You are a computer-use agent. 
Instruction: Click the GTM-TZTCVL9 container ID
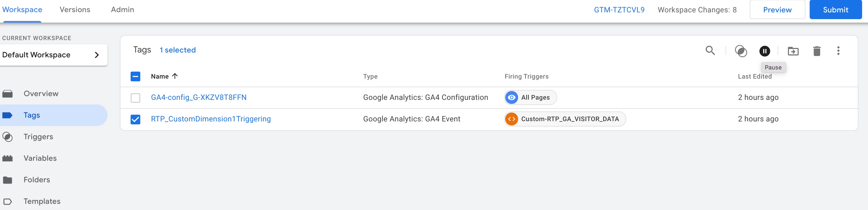(619, 10)
